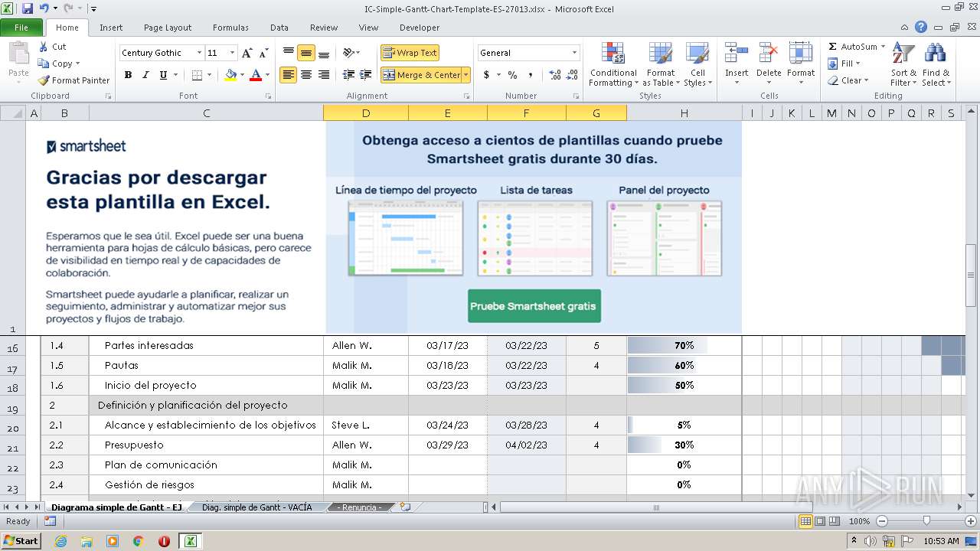This screenshot has height=551, width=980.
Task: Adjust the zoom slider handle
Action: pyautogui.click(x=926, y=521)
